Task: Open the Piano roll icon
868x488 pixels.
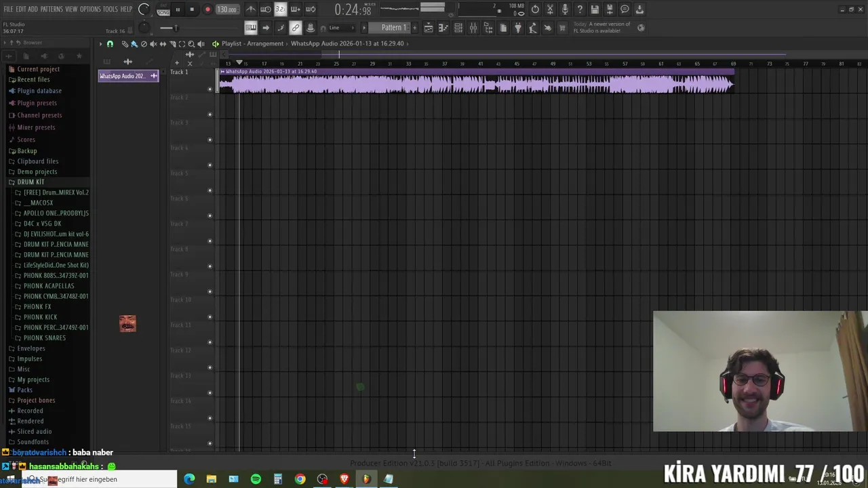Action: [443, 28]
